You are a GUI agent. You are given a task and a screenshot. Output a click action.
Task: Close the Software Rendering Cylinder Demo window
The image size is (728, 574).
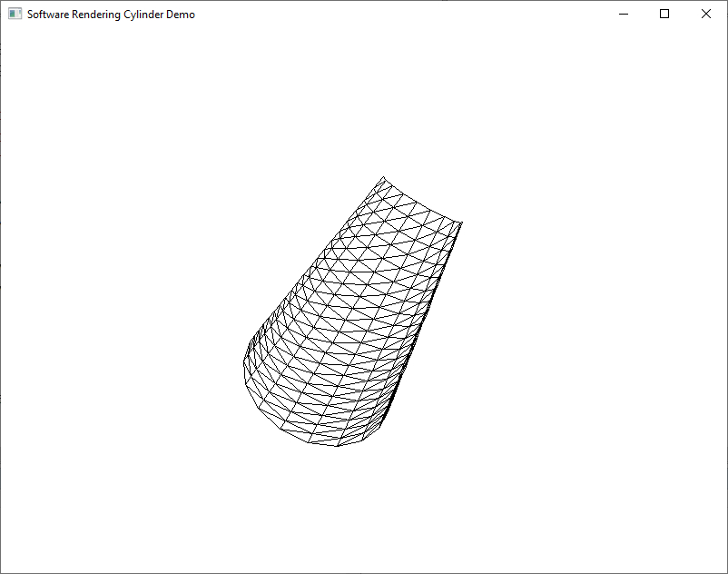point(705,14)
